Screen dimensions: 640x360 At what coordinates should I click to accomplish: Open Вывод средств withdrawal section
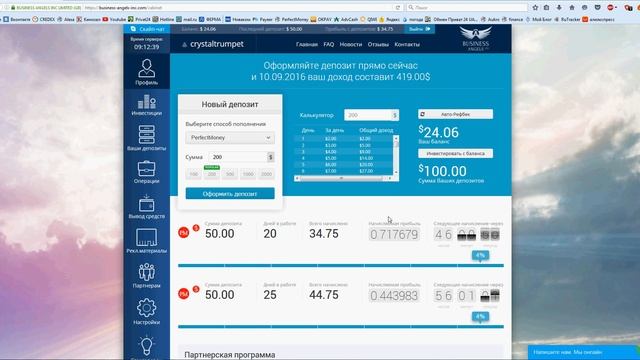click(x=147, y=207)
